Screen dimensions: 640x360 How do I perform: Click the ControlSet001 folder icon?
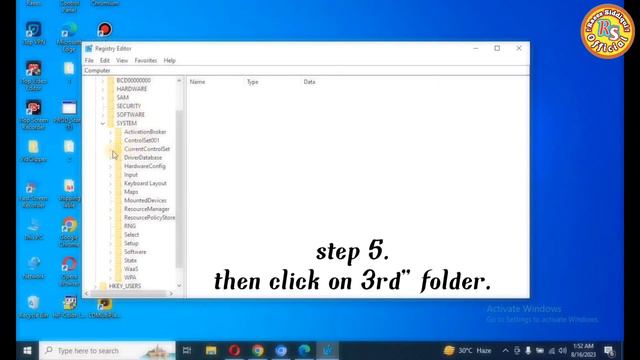point(119,140)
